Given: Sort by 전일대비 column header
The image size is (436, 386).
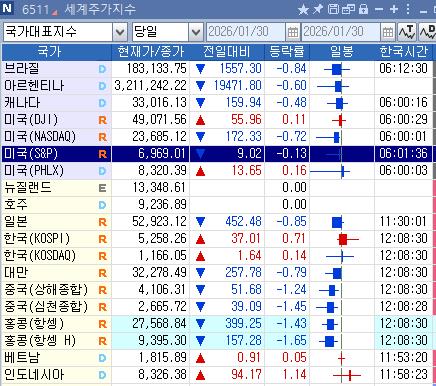Looking at the screenshot, I should 227,52.
